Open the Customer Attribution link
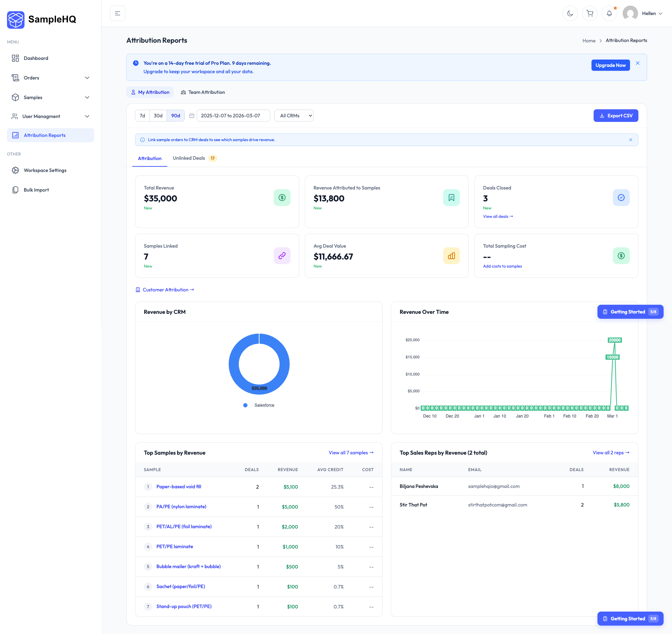The image size is (672, 634). 165,290
